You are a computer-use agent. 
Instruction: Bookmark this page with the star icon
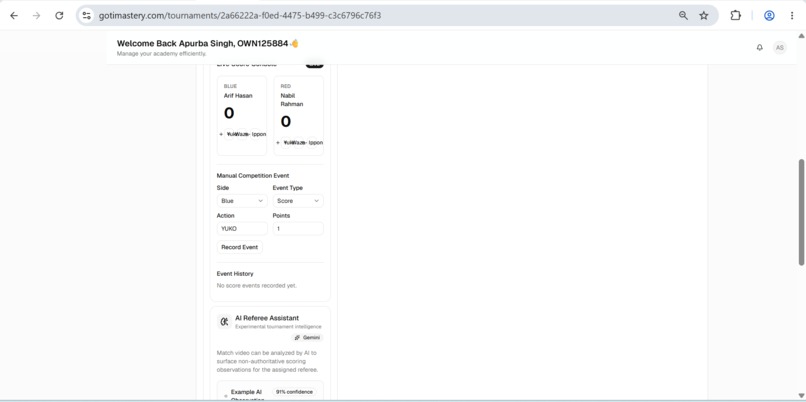point(704,15)
